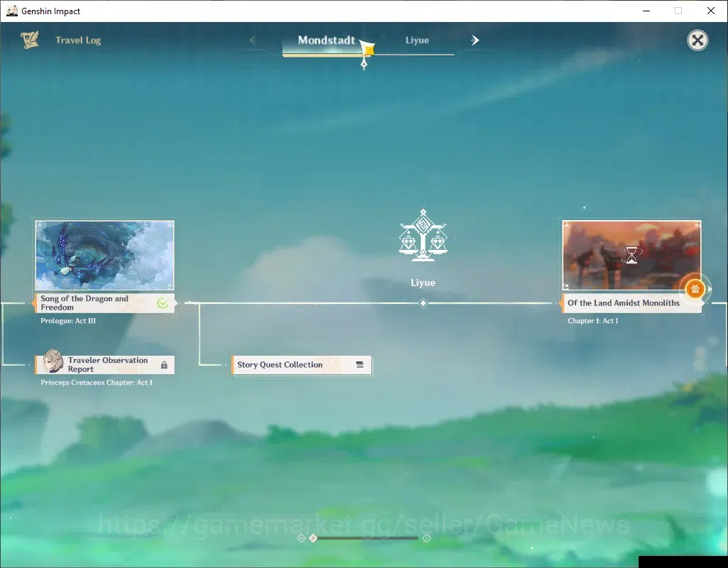
Task: Click the hourglass icon on the Liyue quest image
Action: point(632,255)
